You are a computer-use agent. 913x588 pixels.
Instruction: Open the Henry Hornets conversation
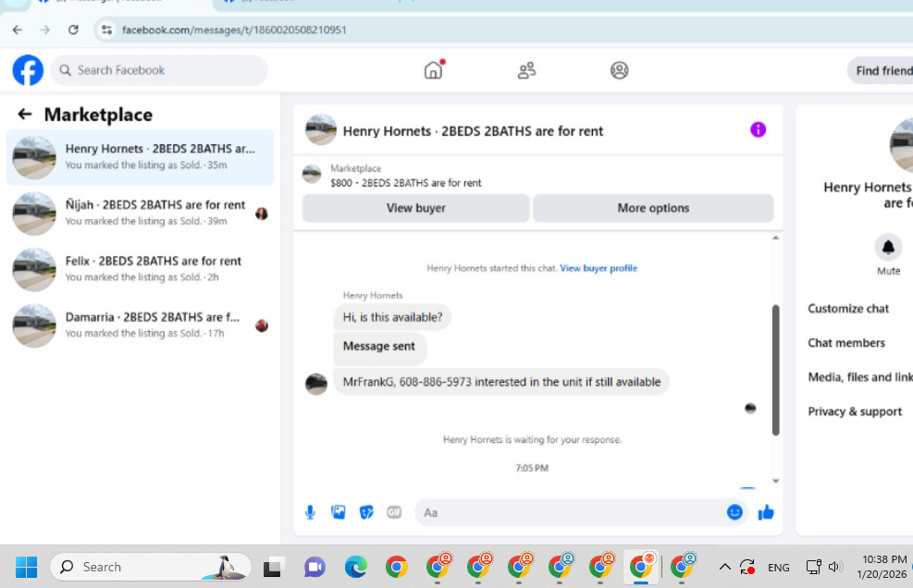click(x=141, y=157)
